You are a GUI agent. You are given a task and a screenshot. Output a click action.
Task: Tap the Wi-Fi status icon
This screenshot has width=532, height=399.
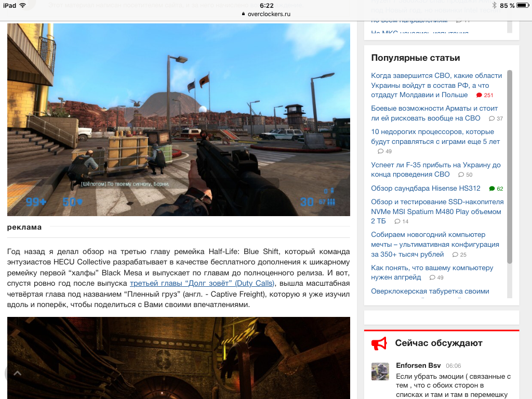point(23,5)
